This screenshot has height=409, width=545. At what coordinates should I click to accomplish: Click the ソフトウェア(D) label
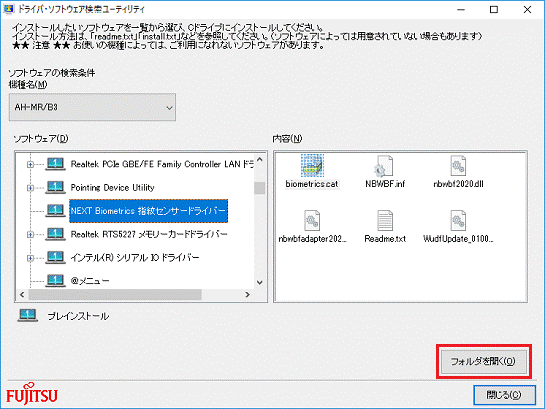coord(41,139)
